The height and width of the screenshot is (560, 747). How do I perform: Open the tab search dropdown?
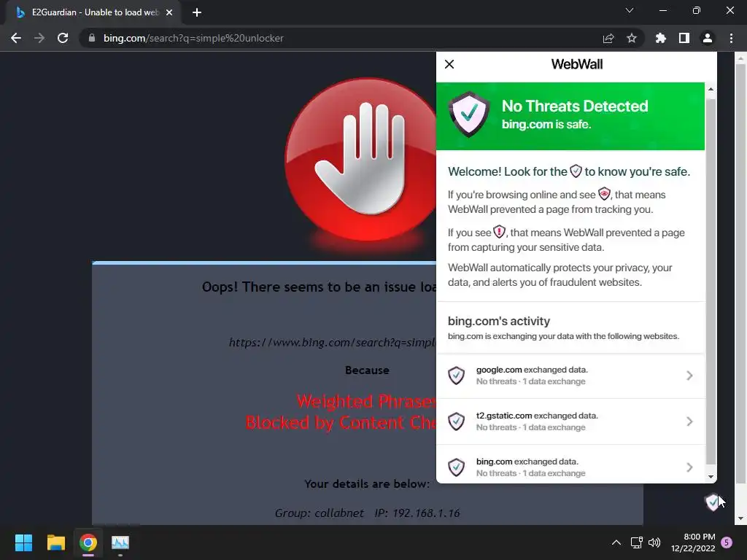630,10
